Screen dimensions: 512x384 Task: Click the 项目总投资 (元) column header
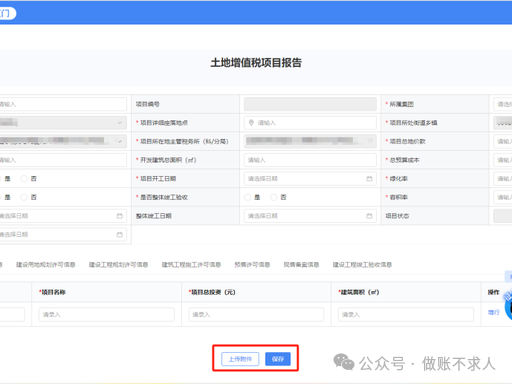[213, 292]
